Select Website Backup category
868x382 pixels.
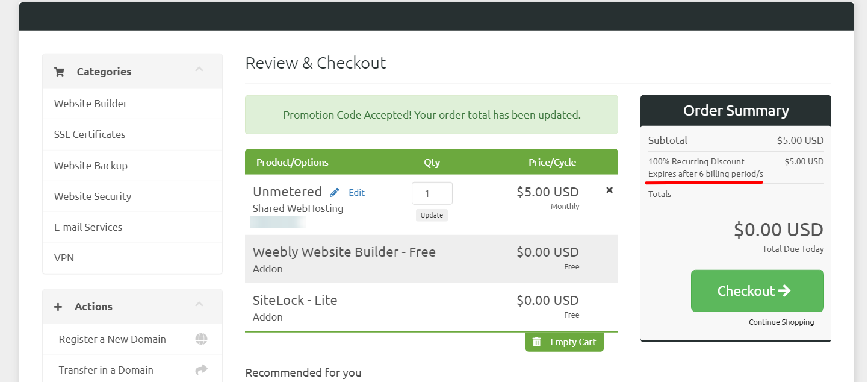pyautogui.click(x=91, y=166)
